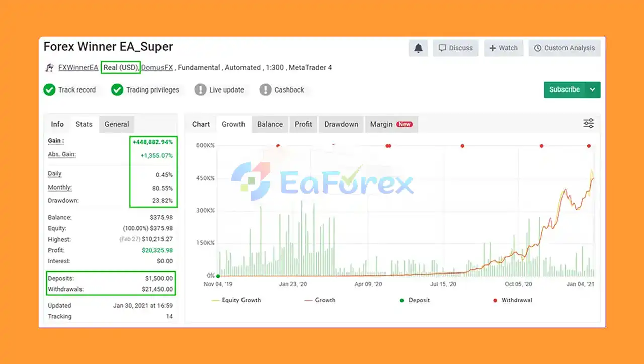
Task: Expand the Subscribe dropdown arrow
Action: (x=592, y=89)
